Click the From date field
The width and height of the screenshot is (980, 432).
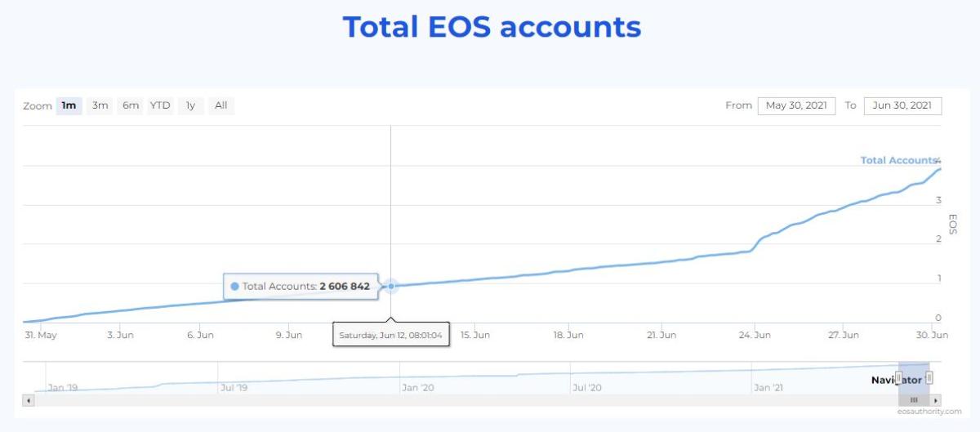point(796,105)
